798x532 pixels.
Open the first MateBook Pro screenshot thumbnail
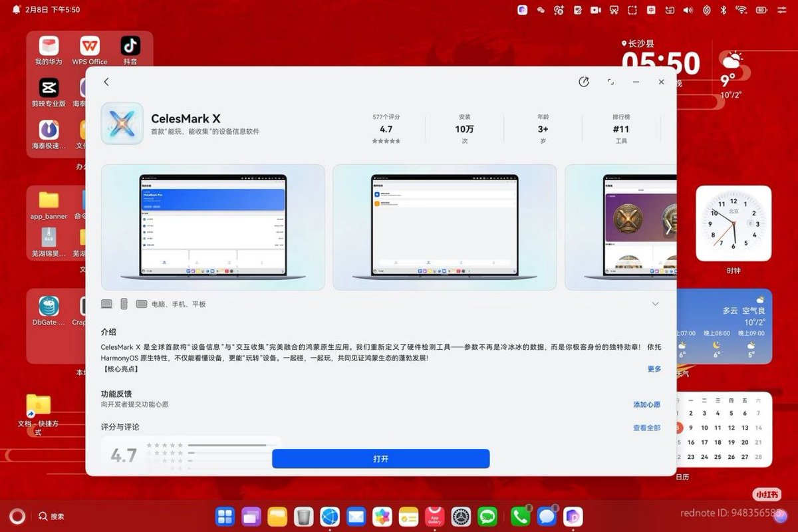click(x=213, y=227)
